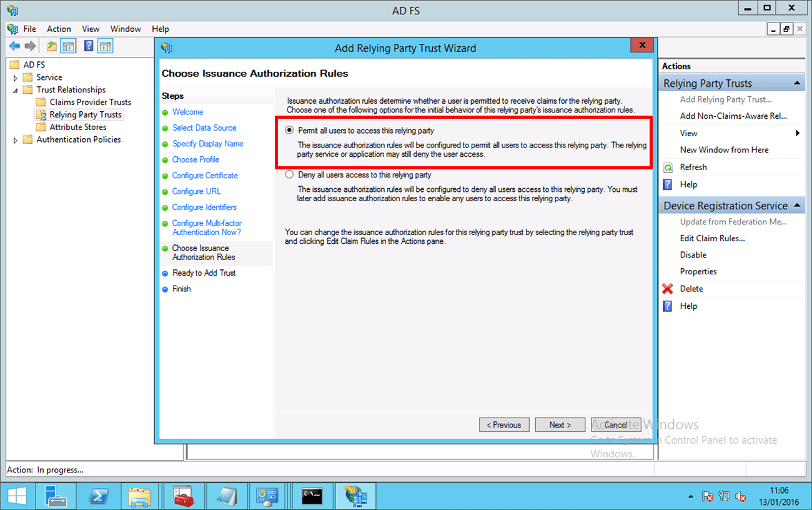Open Properties in the Actions pane

pos(698,272)
